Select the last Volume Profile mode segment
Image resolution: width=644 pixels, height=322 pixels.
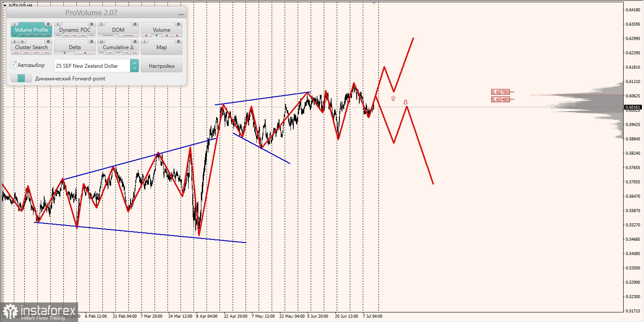48,35
